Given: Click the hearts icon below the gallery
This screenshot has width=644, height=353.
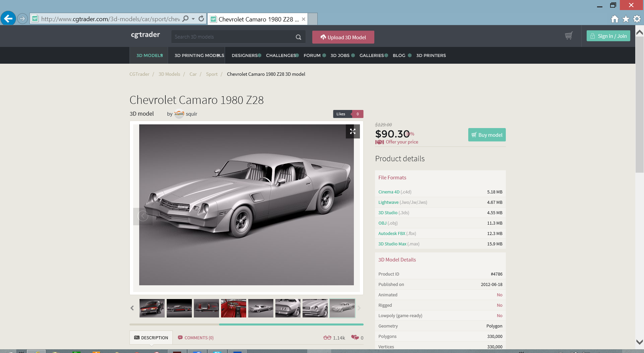Looking at the screenshot, I should 355,338.
